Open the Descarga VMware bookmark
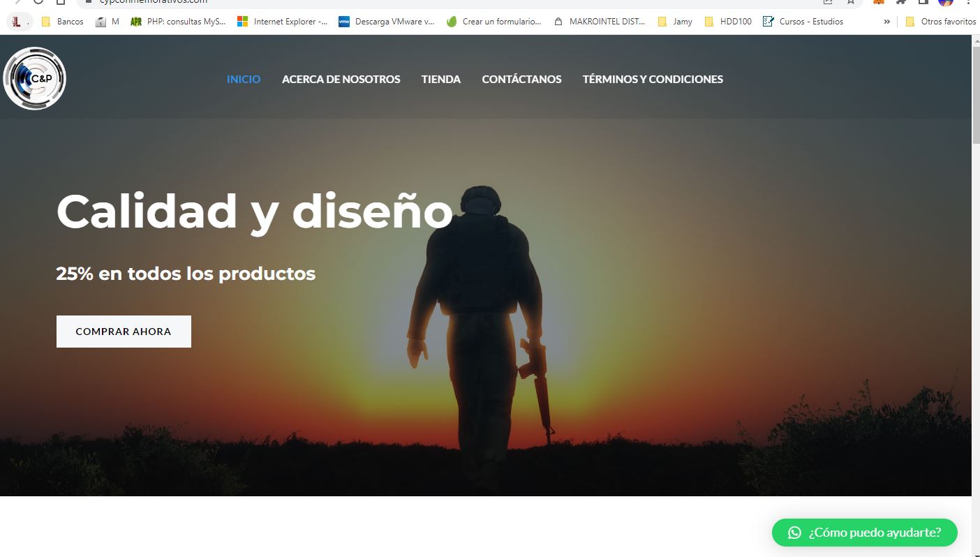980x557 pixels. pyautogui.click(x=386, y=22)
